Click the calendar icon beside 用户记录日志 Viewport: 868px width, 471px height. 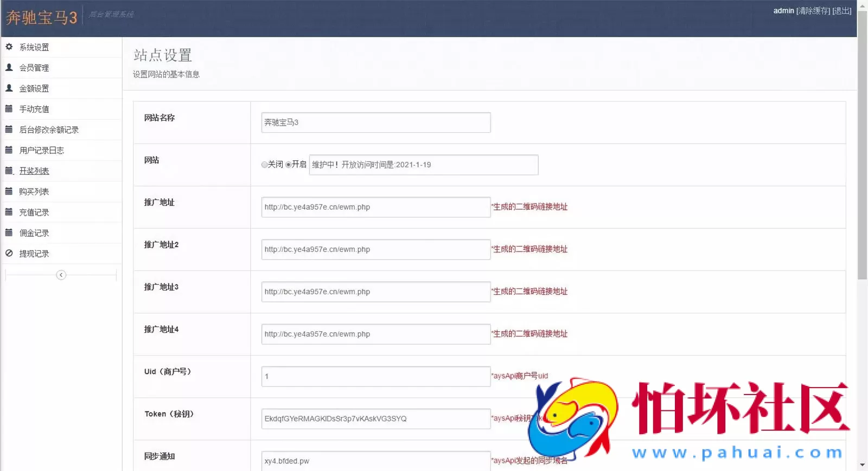9,150
